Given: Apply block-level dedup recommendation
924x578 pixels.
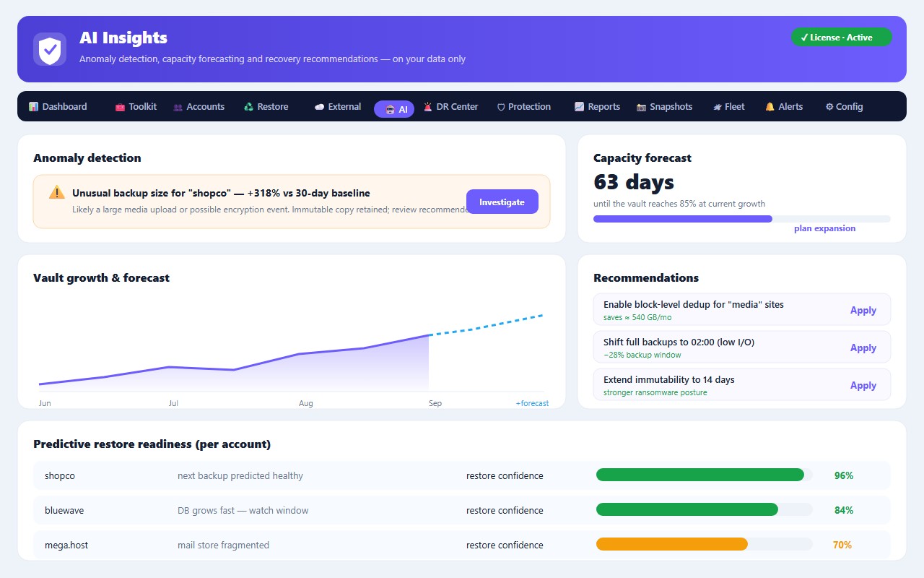Looking at the screenshot, I should coord(863,310).
